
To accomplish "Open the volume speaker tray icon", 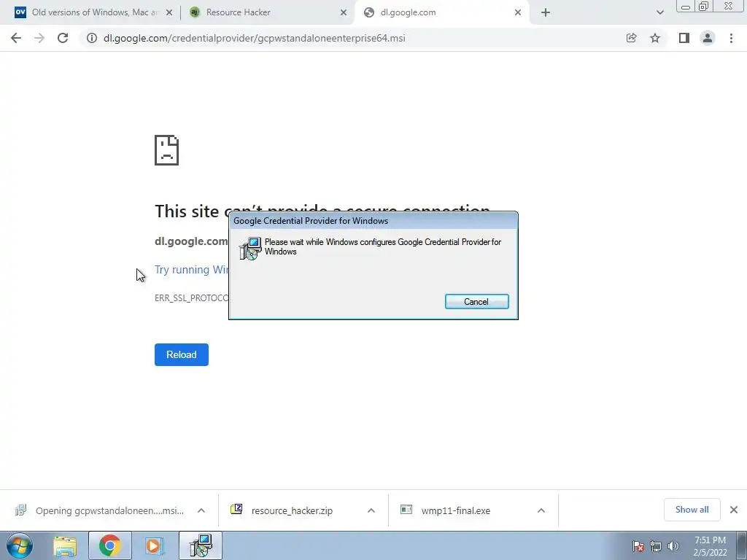I will [x=673, y=546].
